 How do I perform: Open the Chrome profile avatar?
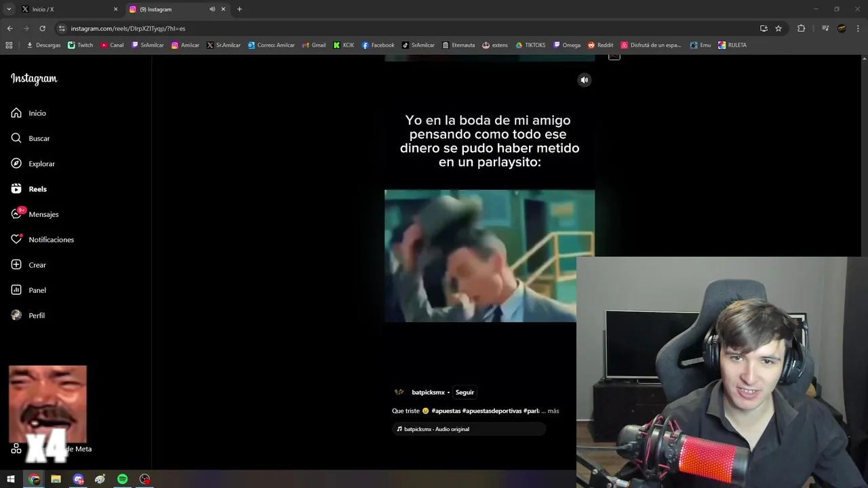tap(842, 28)
